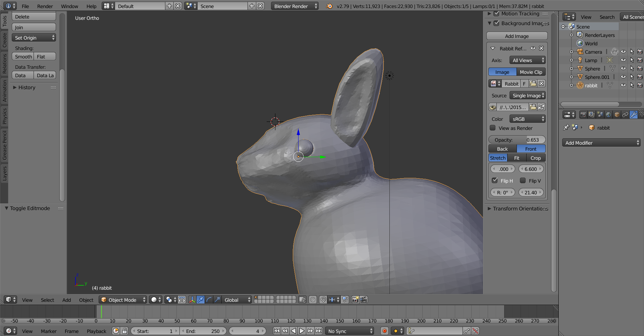Select the translate manipulator arrow
The image size is (644, 336).
tap(201, 300)
